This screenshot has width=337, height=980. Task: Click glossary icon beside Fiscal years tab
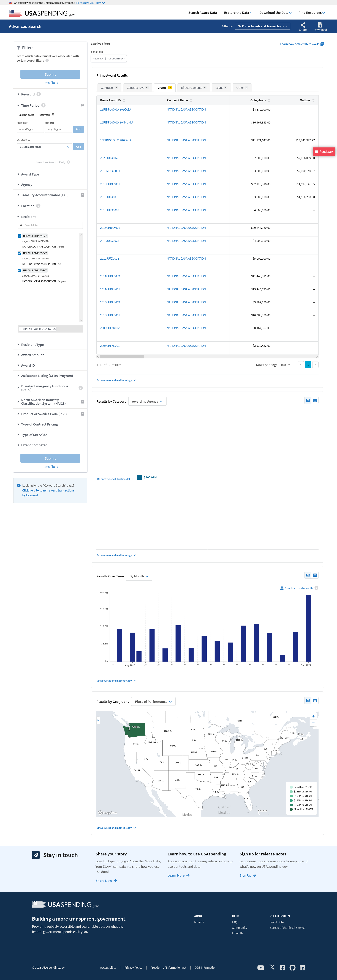53,114
